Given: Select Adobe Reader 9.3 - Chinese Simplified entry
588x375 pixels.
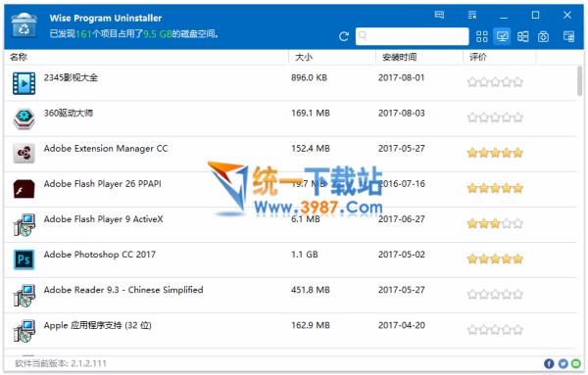Looking at the screenshot, I should (x=123, y=290).
